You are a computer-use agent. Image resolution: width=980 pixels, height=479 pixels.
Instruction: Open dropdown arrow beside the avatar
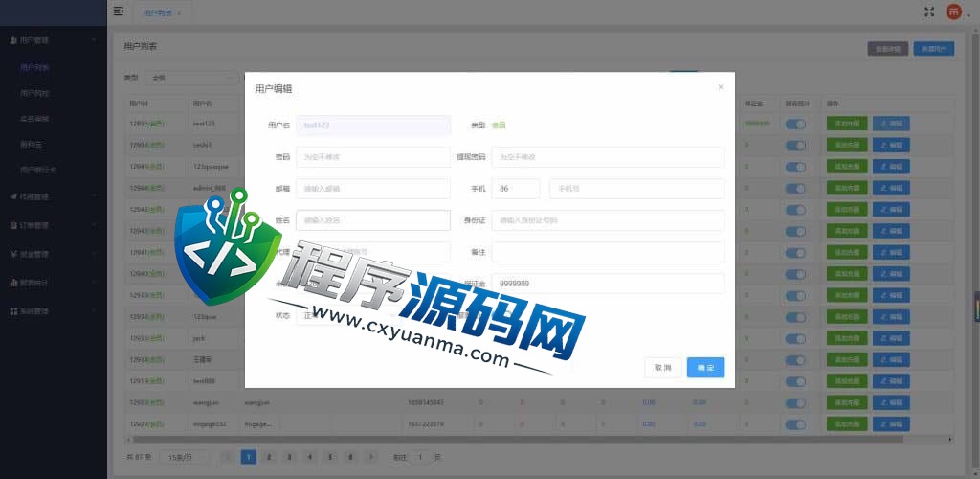click(968, 15)
